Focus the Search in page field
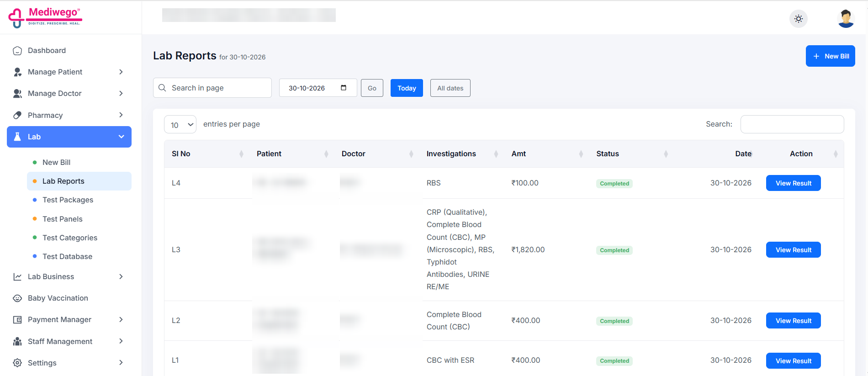 click(x=212, y=88)
